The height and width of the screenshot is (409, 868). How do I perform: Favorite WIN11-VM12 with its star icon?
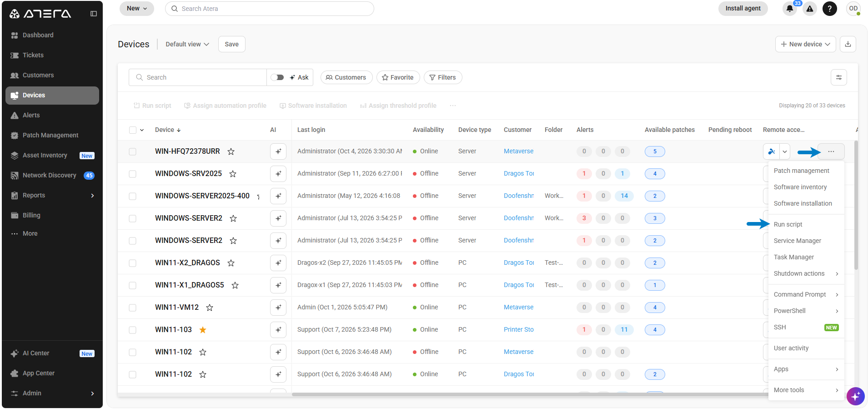[210, 308]
